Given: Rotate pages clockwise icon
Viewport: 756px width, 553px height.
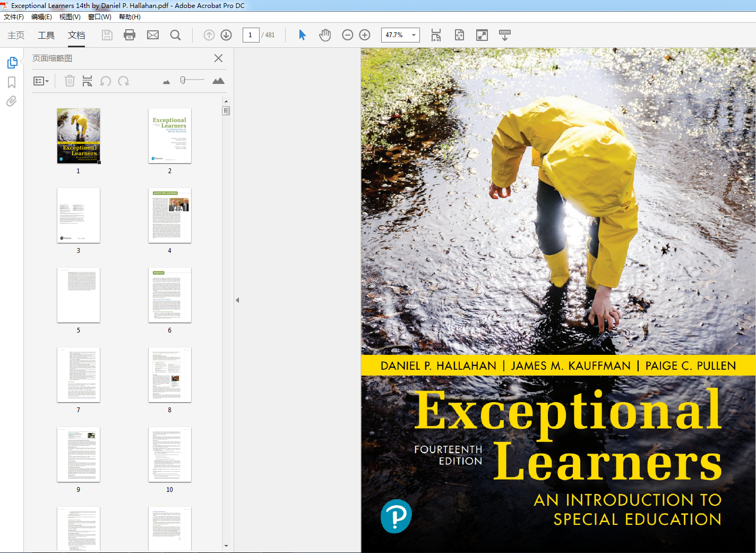Looking at the screenshot, I should tap(124, 81).
